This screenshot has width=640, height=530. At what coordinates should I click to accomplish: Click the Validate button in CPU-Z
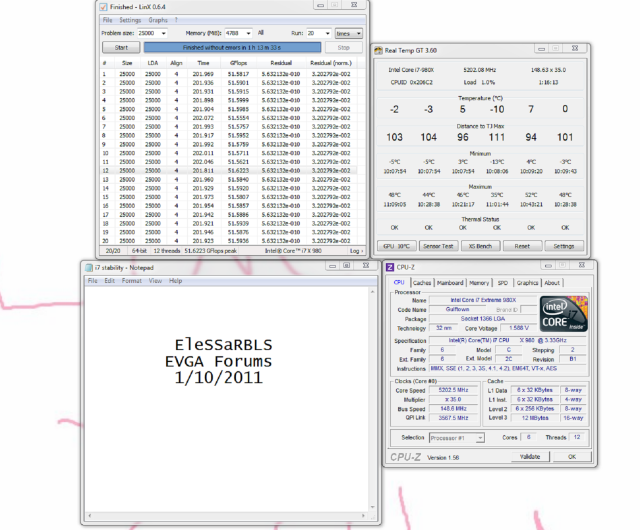click(x=530, y=456)
